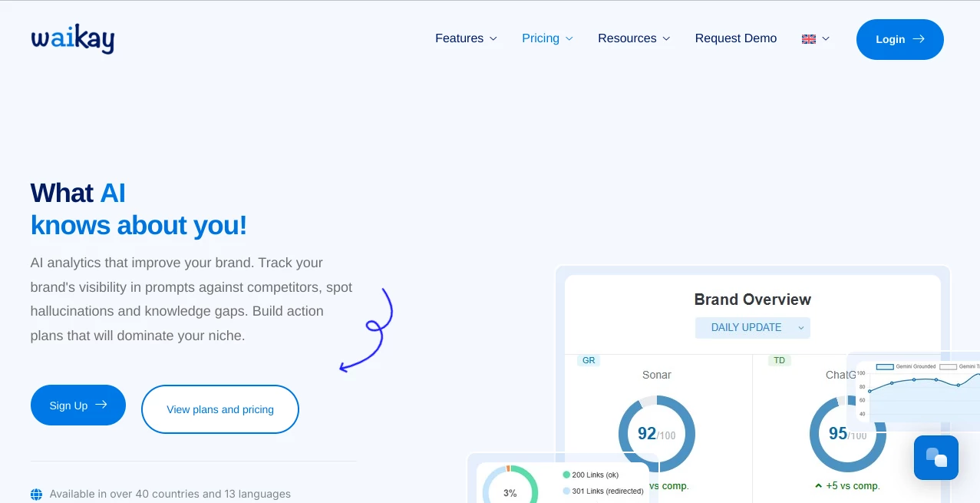Open the DAILY UPDATE dropdown
Screen dimensions: 980x503
point(753,328)
